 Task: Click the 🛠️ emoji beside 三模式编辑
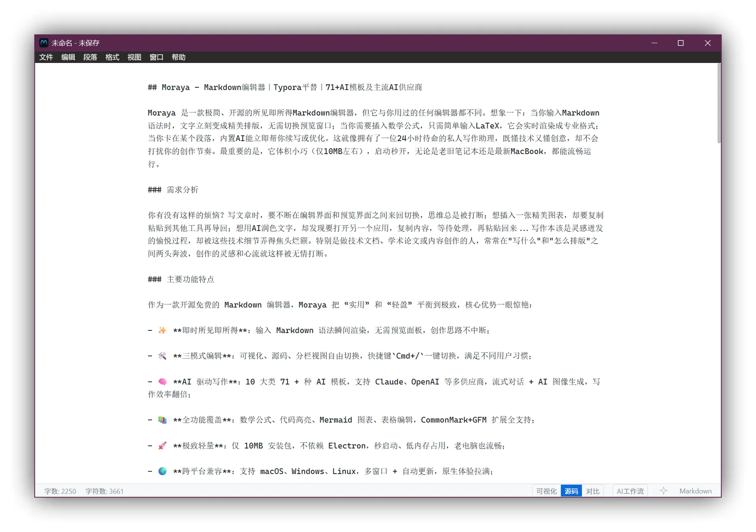[x=162, y=356]
